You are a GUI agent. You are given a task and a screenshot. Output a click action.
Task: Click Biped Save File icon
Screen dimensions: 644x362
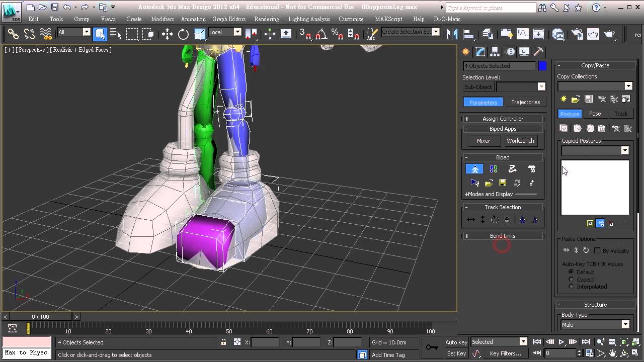tap(502, 183)
